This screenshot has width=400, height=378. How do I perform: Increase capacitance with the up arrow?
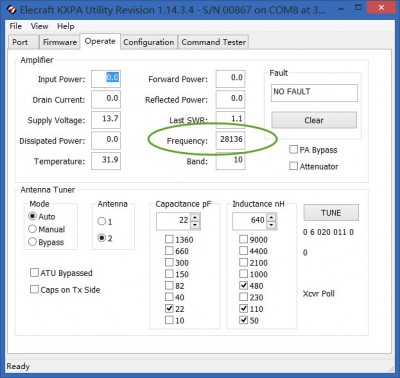195,218
